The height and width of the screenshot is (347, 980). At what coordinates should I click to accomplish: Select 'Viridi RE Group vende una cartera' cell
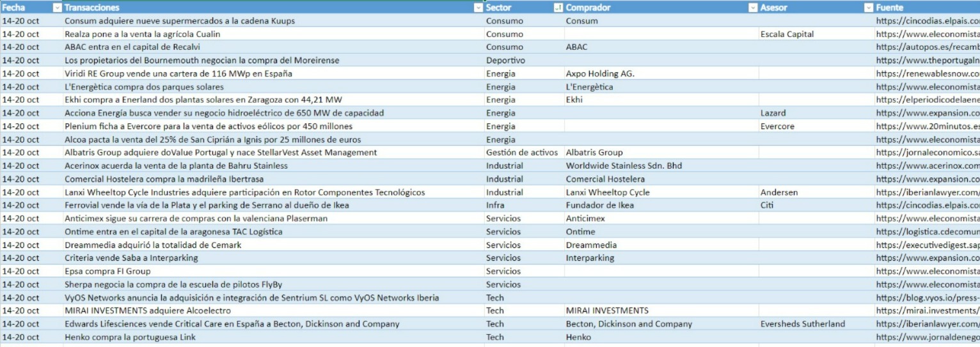[x=273, y=73]
